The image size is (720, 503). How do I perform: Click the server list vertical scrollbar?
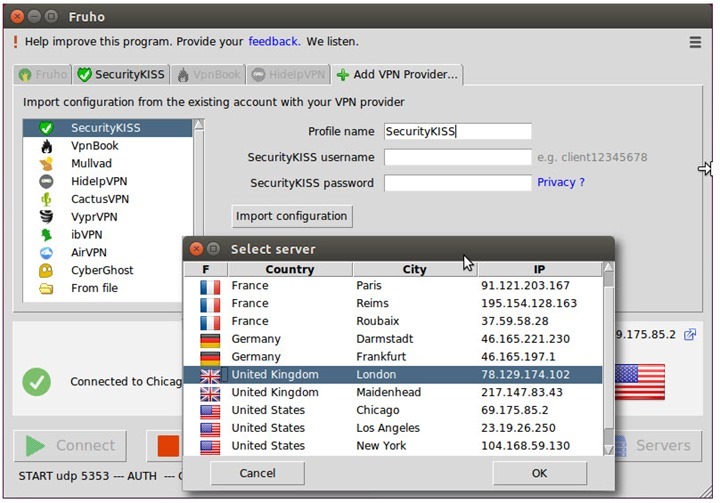[609, 360]
